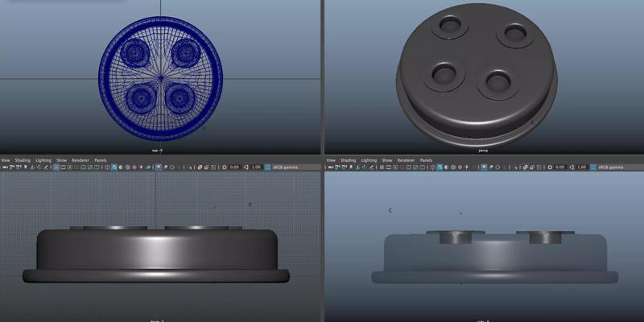The image size is (644, 322).
Task: Click Bookmarks icon in lower-left panel toolbar
Action: click(x=25, y=167)
